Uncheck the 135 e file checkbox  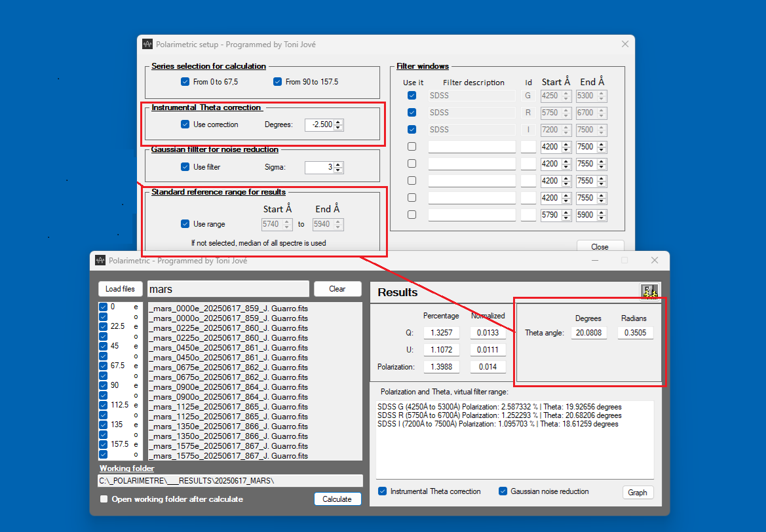pos(103,425)
